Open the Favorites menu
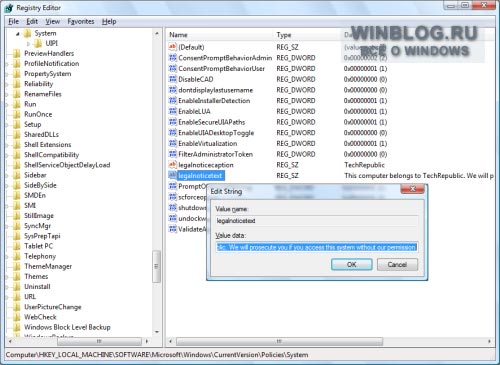The width and height of the screenshot is (500, 365). (81, 22)
